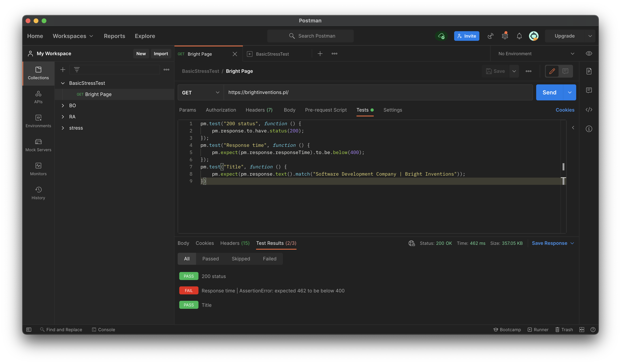This screenshot has height=364, width=621.
Task: Open the Environments panel
Action: [38, 121]
